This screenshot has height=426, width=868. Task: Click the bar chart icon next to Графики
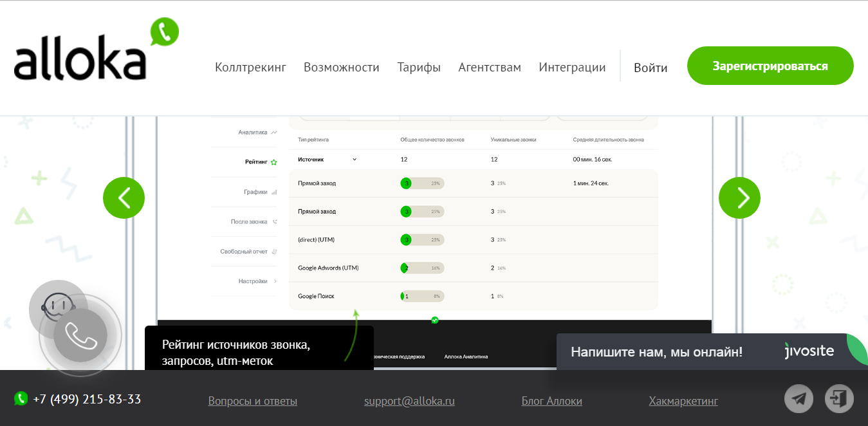coord(274,191)
